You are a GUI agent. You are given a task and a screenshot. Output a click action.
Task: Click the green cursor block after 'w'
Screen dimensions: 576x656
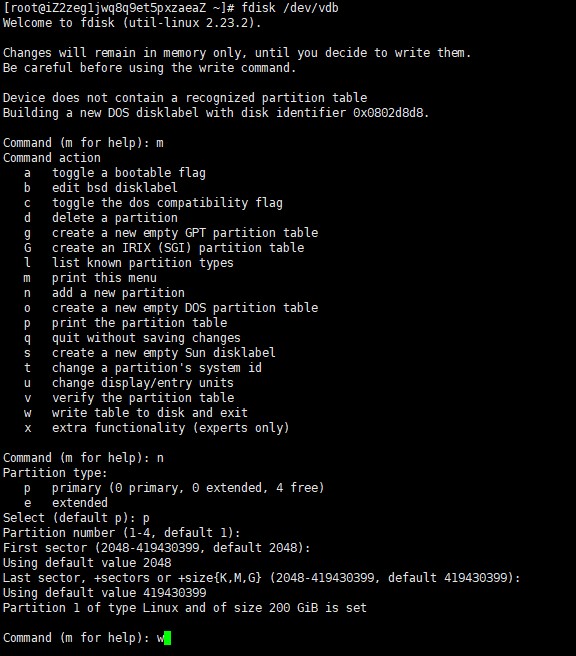pyautogui.click(x=167, y=638)
